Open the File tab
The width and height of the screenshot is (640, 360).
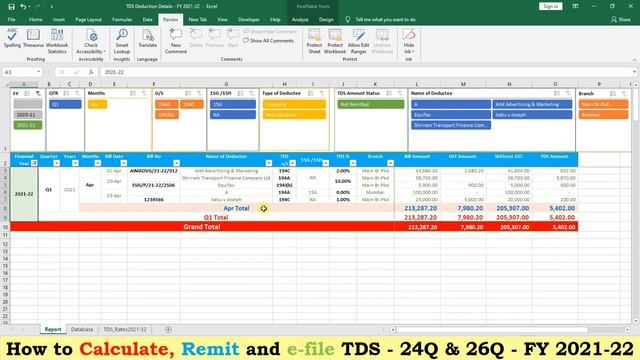[x=11, y=20]
